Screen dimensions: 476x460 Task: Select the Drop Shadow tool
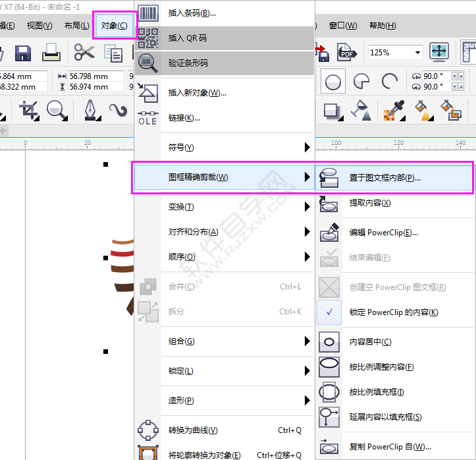click(x=332, y=111)
